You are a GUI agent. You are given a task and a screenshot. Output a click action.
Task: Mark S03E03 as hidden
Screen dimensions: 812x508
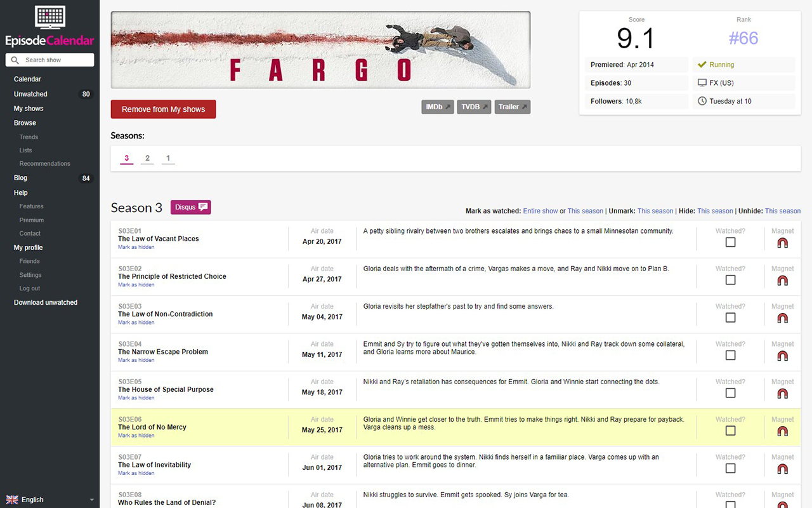pos(136,323)
